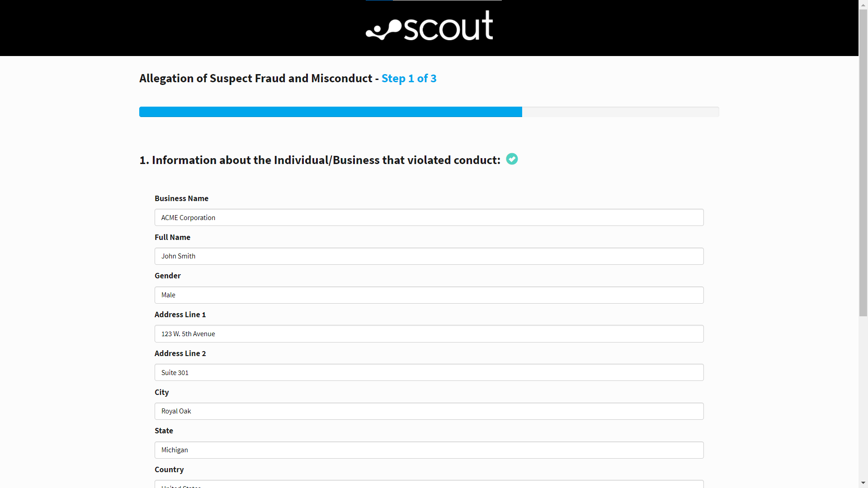Click the Full Name label
The width and height of the screenshot is (868, 488).
click(x=172, y=237)
